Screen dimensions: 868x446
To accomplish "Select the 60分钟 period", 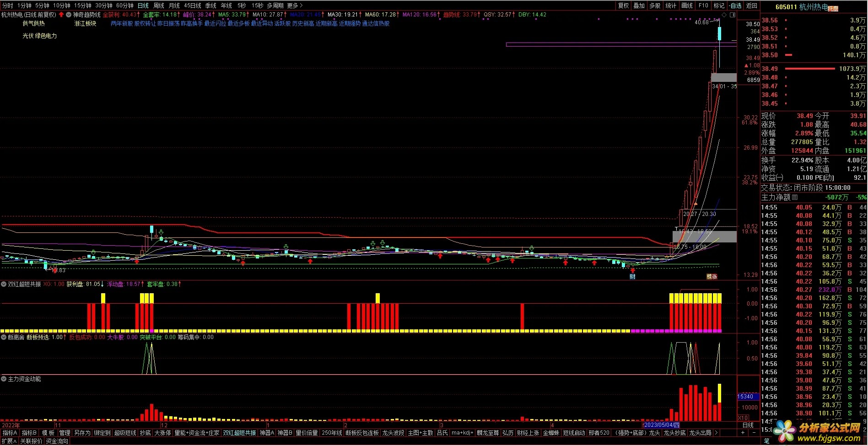I will coord(125,5).
